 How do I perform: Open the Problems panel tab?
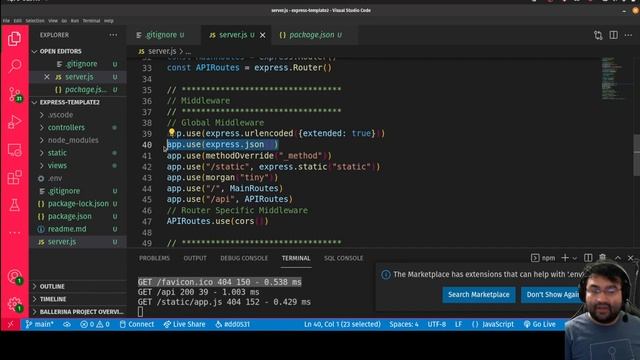click(x=154, y=258)
